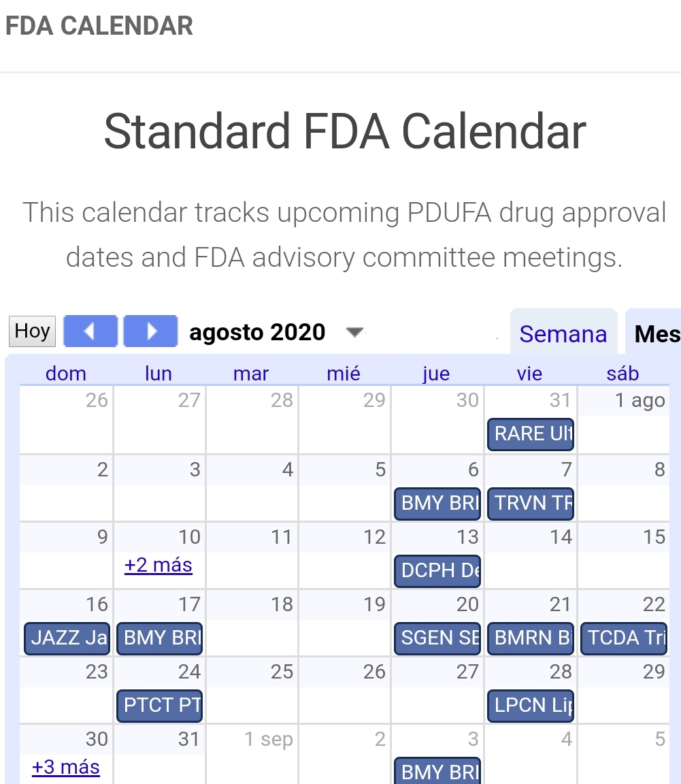681x784 pixels.
Task: Open the agosto 2020 date dropdown arrow
Action: 354,332
